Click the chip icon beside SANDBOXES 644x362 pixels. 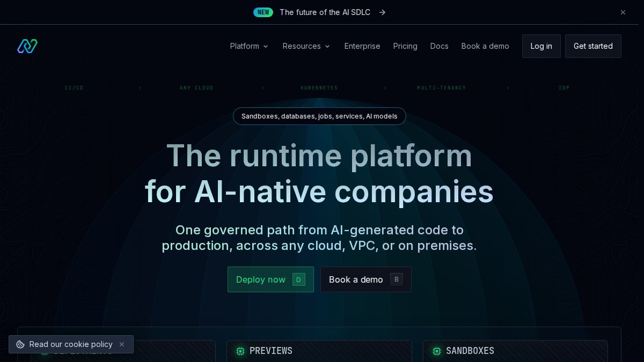pos(437,351)
